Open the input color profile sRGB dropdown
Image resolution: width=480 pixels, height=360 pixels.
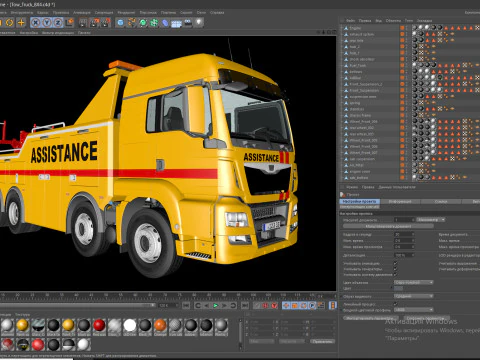(x=414, y=310)
